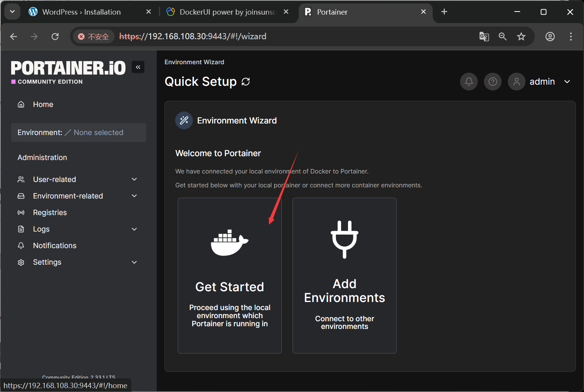The height and width of the screenshot is (392, 584).
Task: Go back with the browser back arrow
Action: (x=13, y=37)
